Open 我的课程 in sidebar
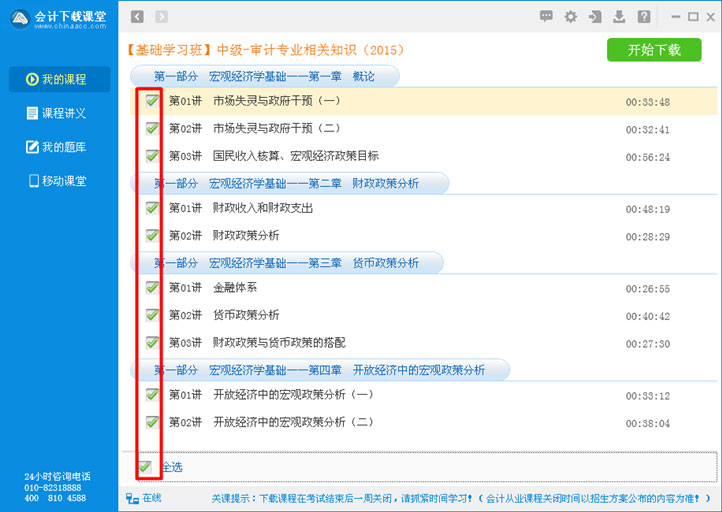The image size is (722, 512). tap(59, 79)
